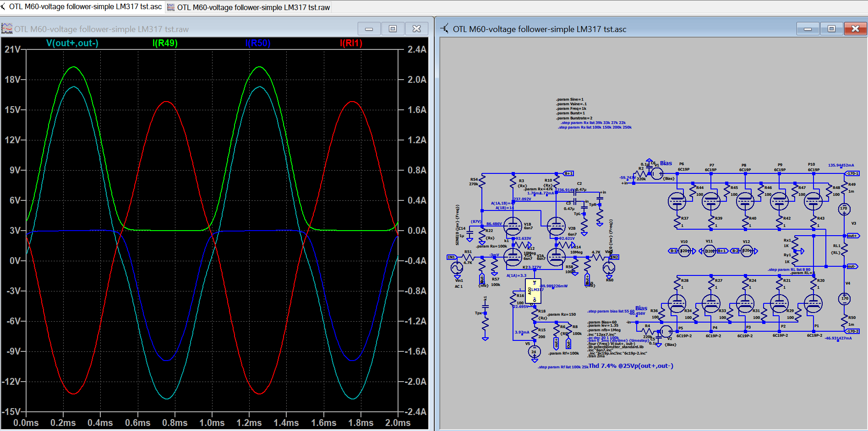Click the left voltage axis at 21V
The width and height of the screenshot is (868, 431).
pyautogui.click(x=12, y=49)
